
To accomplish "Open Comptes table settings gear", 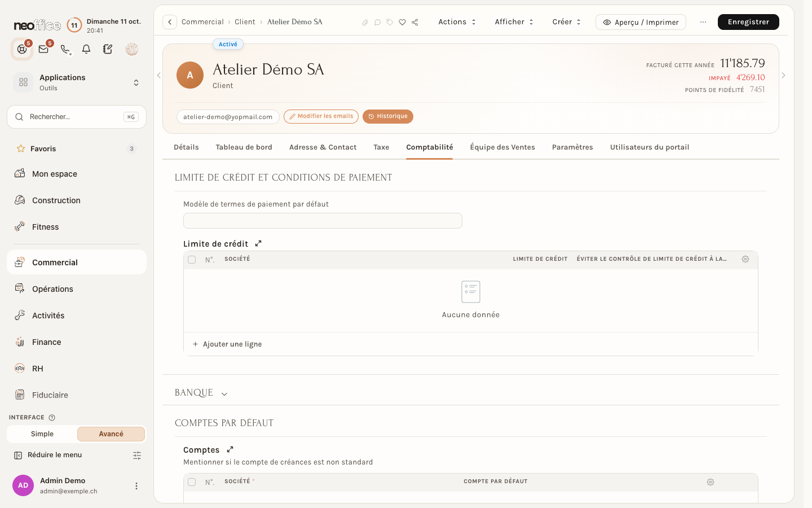I will click(710, 482).
